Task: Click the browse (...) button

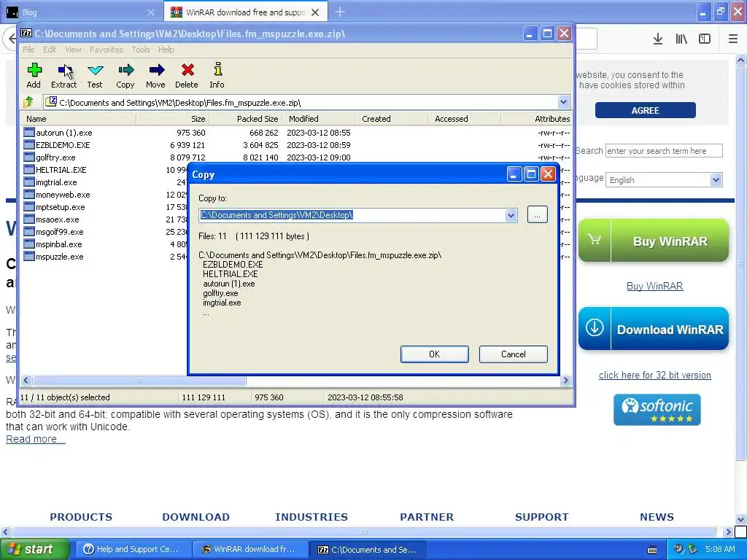Action: (538, 215)
